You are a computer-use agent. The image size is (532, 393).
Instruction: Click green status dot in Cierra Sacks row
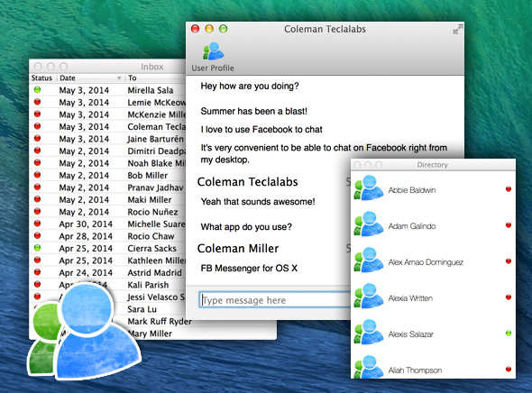37,248
